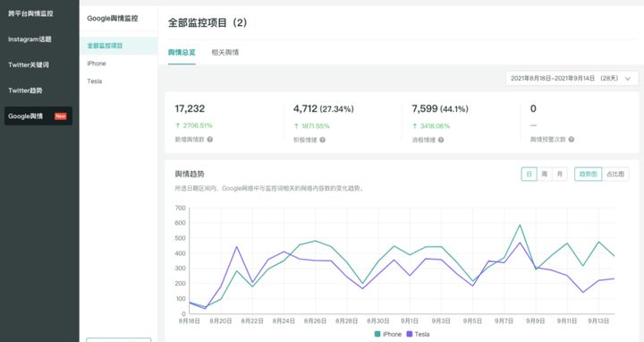Click the Google舆情监控 panel header

click(x=113, y=18)
